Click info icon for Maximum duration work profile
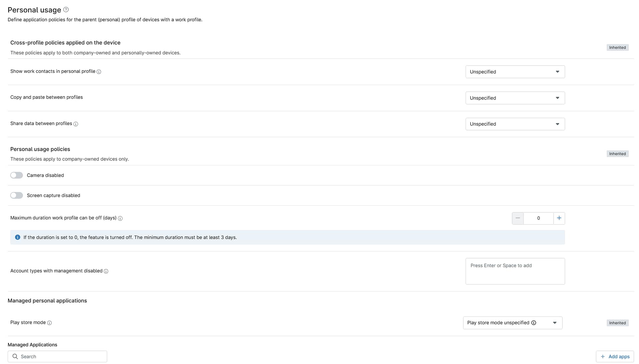Screen dimensions: 639x364 120,219
